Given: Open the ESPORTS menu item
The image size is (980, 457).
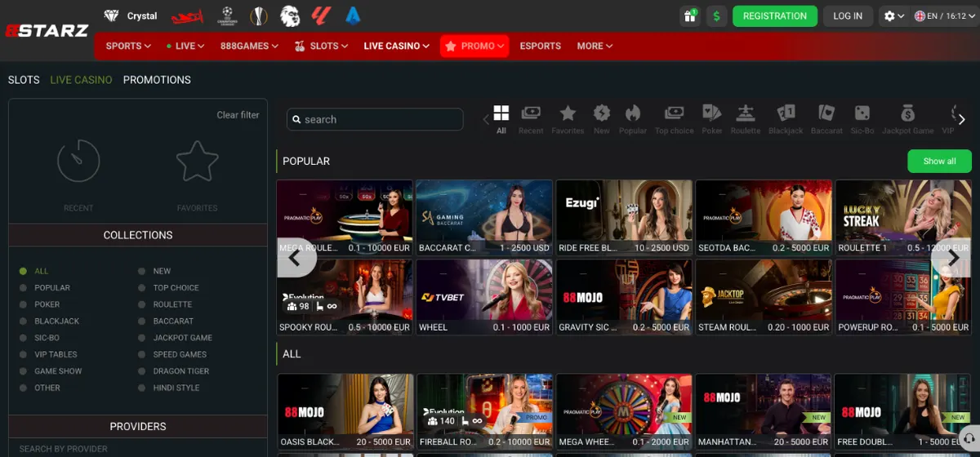Looking at the screenshot, I should pyautogui.click(x=541, y=47).
